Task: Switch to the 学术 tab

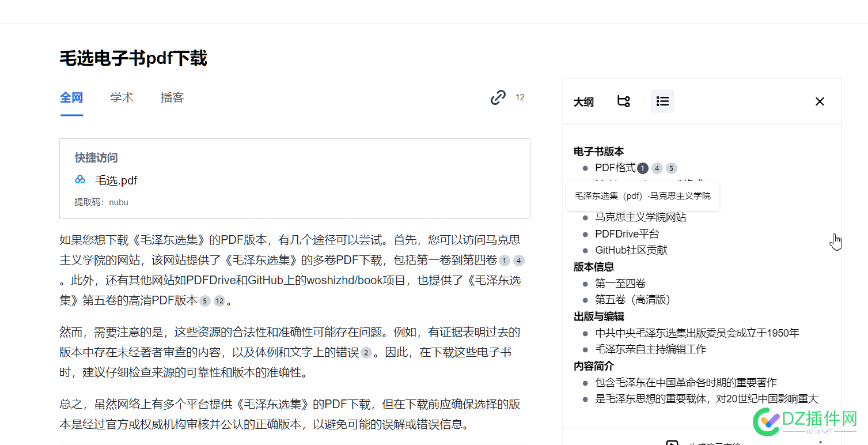Action: pos(122,98)
